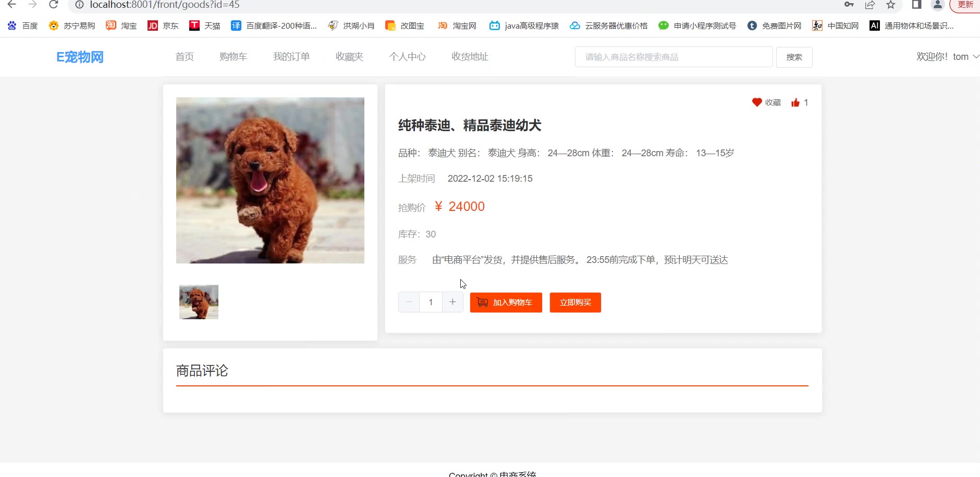
Task: Click browser back arrow
Action: coord(11,5)
